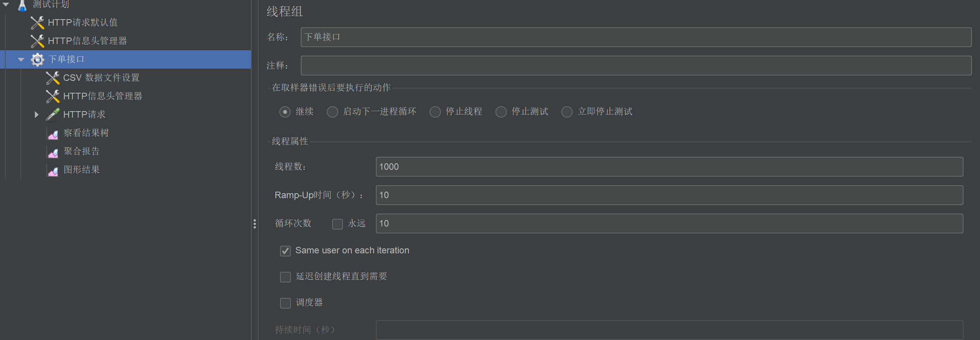Click the 线程数 field showing 1000
The image size is (980, 340).
(669, 167)
